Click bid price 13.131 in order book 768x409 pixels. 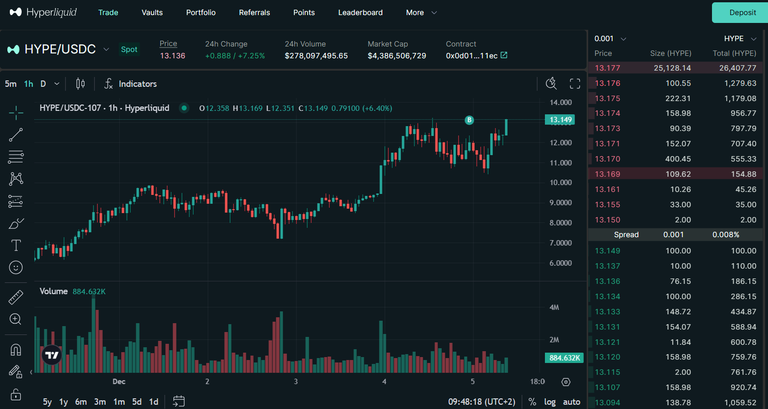[x=607, y=327]
